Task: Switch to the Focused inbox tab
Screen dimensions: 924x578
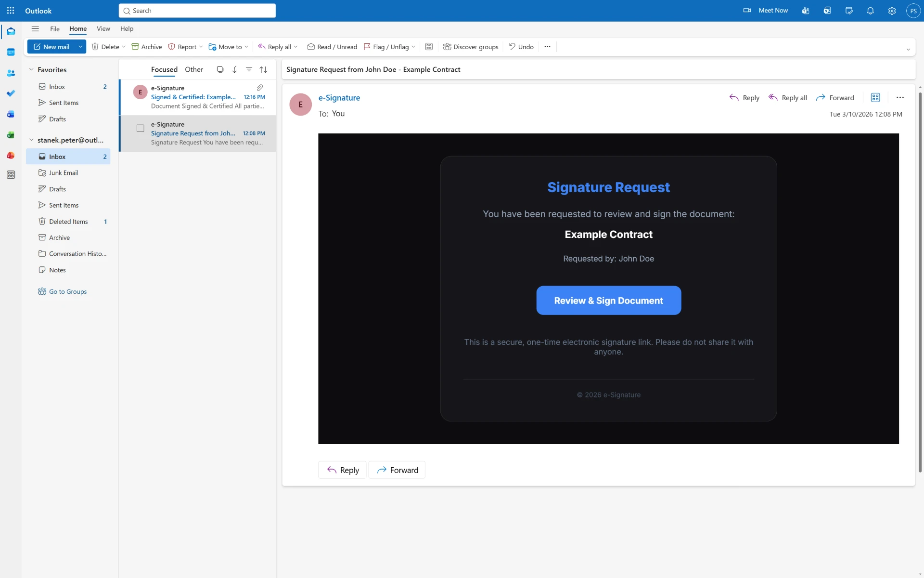Action: [x=164, y=69]
